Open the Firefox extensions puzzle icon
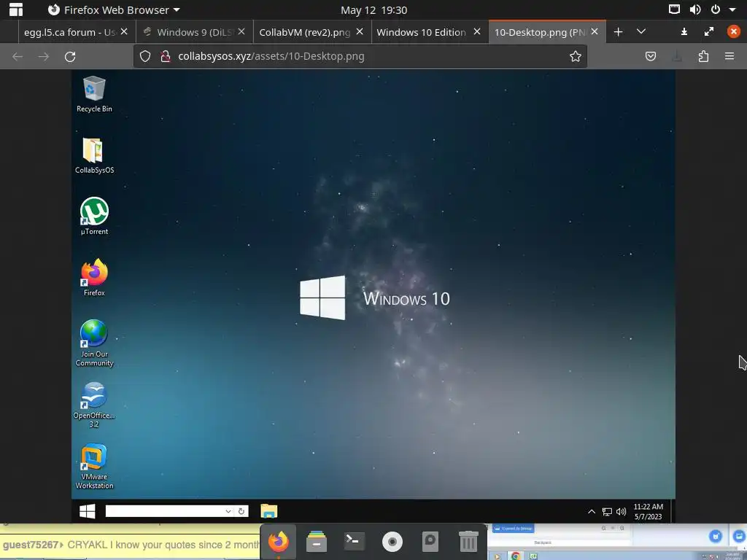The image size is (747, 560). [x=703, y=56]
